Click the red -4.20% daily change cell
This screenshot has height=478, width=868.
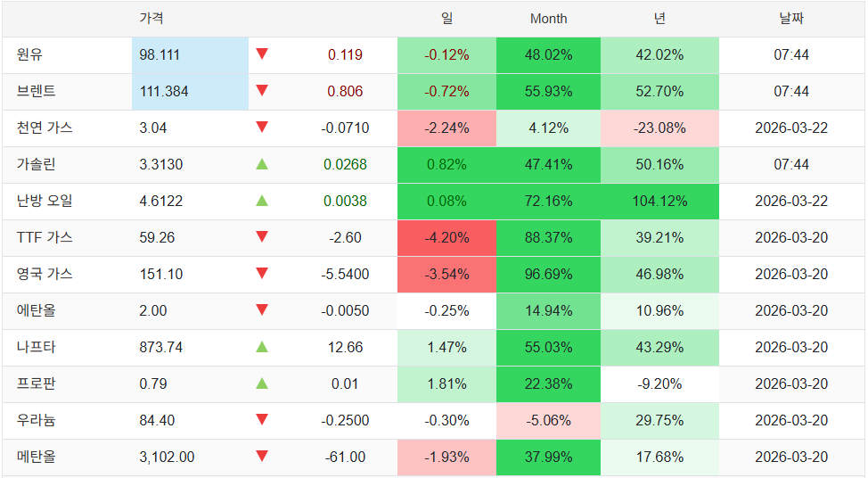[446, 237]
